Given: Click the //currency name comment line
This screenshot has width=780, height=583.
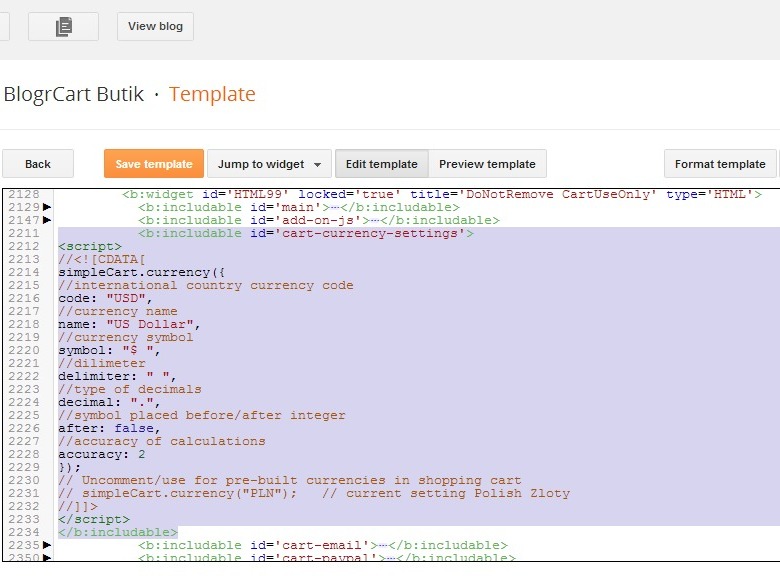Looking at the screenshot, I should click(x=117, y=311).
